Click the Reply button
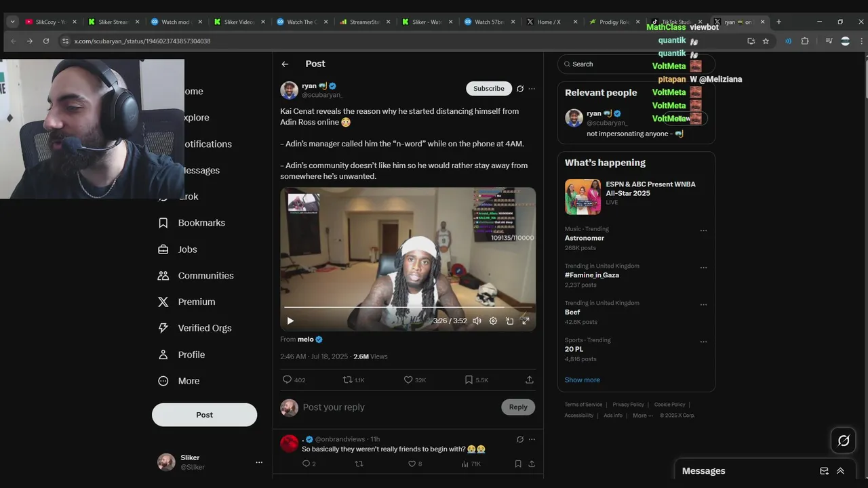This screenshot has height=488, width=868. coord(518,407)
